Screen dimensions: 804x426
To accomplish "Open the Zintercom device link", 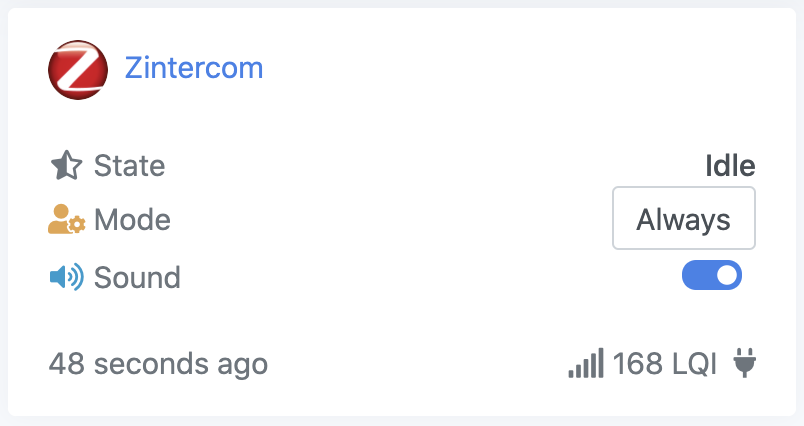I will (194, 68).
